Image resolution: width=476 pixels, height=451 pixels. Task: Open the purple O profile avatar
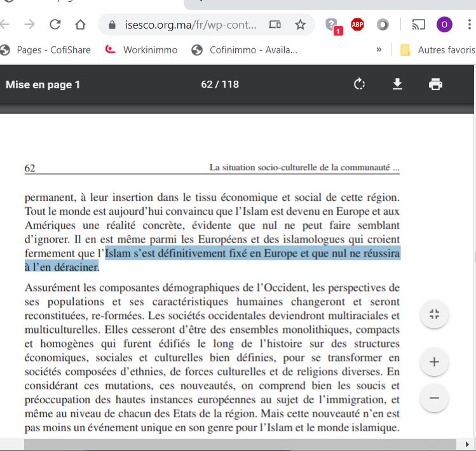tap(444, 24)
